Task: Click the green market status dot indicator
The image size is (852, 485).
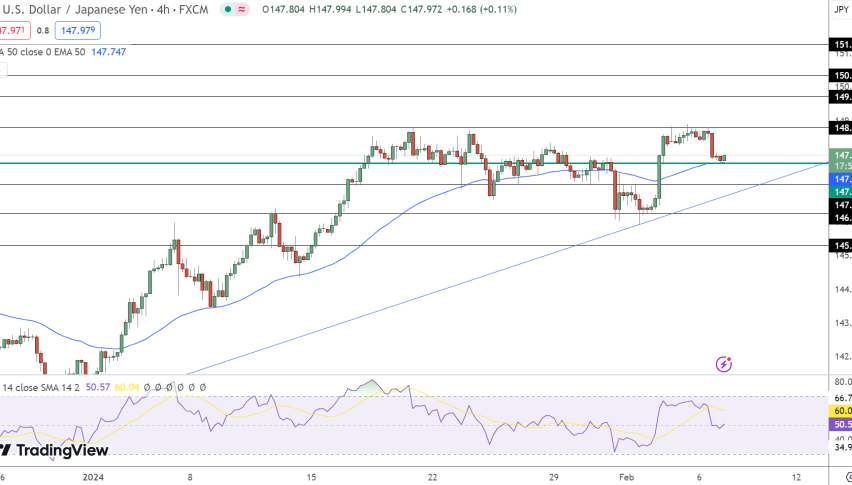Action: pyautogui.click(x=228, y=9)
